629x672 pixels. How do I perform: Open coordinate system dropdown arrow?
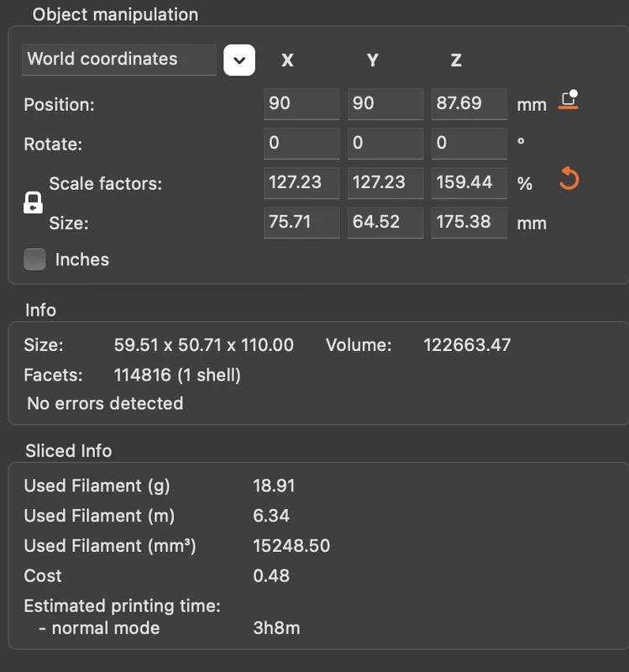click(239, 60)
